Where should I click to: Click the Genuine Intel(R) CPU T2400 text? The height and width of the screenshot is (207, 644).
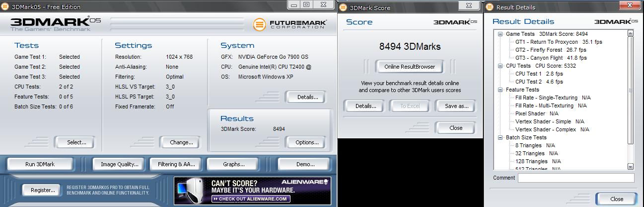(x=275, y=67)
